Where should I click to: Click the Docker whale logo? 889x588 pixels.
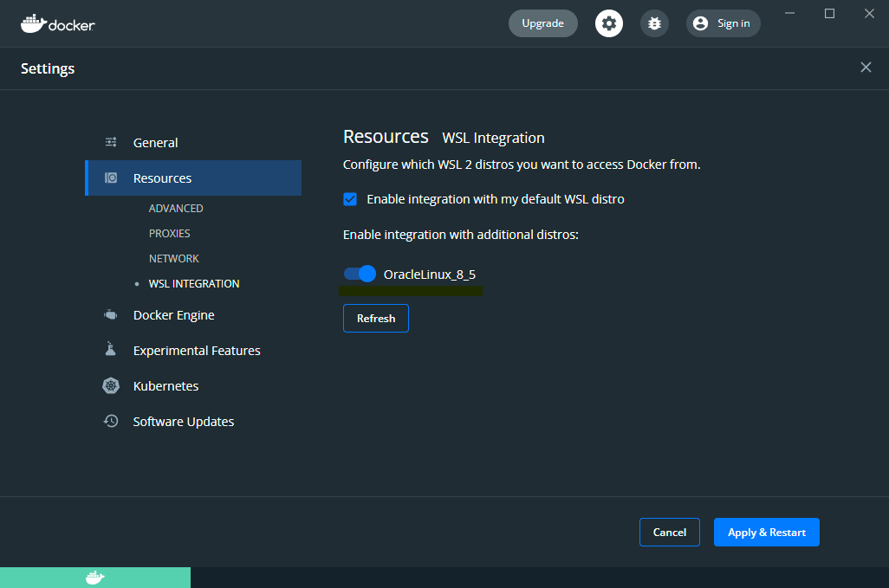coord(57,23)
